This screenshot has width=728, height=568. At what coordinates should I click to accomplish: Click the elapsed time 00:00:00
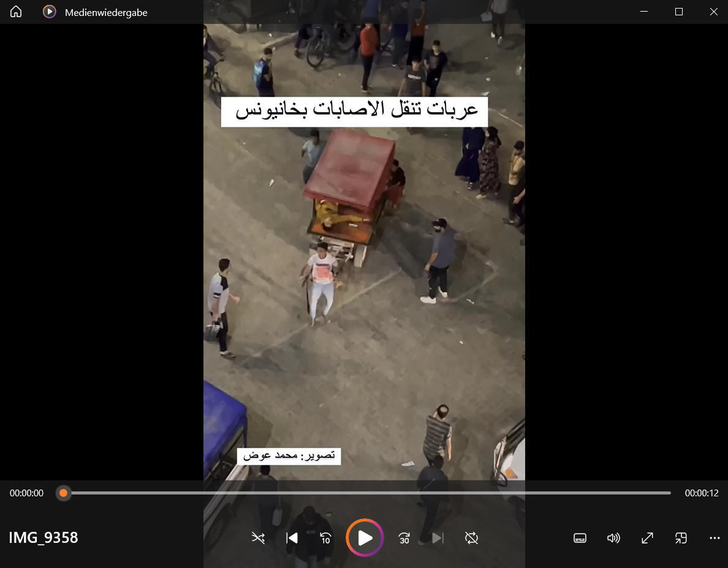point(26,493)
